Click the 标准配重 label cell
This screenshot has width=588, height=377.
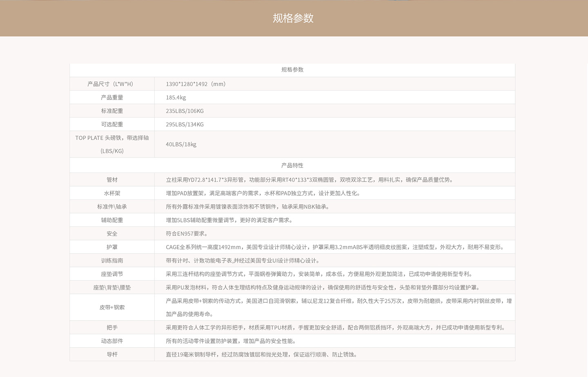[x=112, y=111]
